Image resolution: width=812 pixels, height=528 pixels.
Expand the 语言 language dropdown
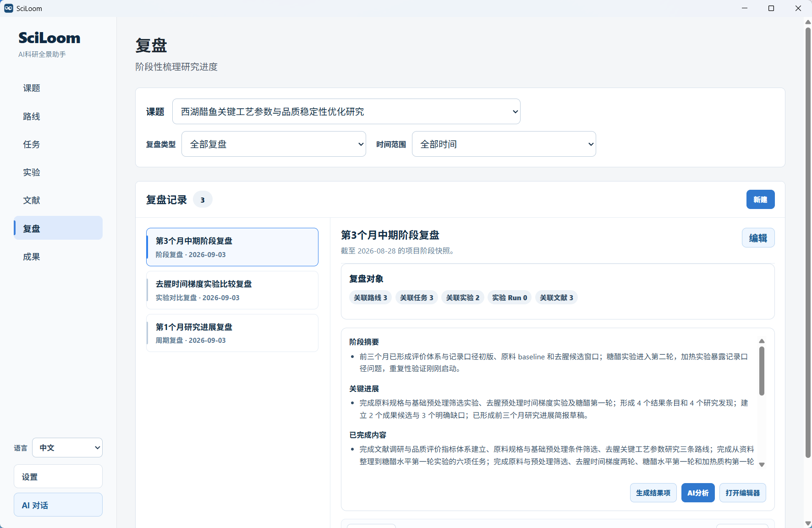click(x=67, y=448)
